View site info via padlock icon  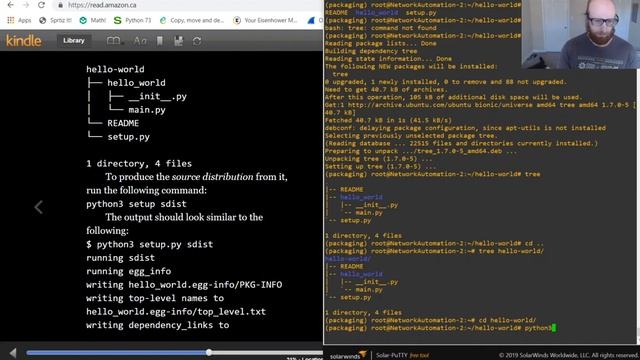pos(61,5)
